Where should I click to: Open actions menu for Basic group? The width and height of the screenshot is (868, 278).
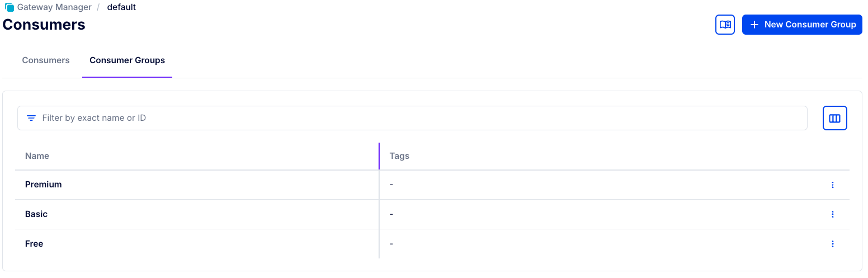(x=832, y=214)
